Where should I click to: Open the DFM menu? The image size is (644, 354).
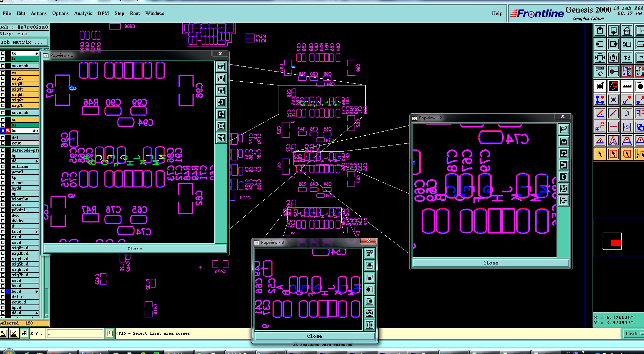point(103,14)
